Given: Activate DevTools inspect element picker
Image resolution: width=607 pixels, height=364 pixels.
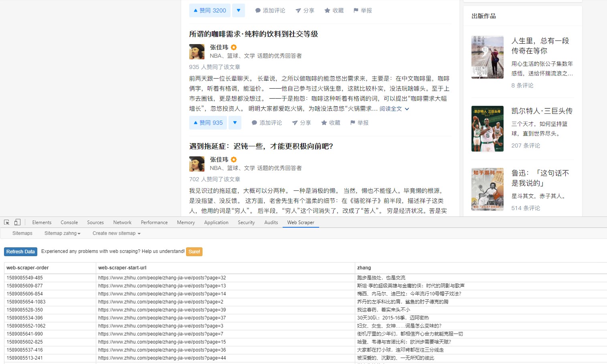Looking at the screenshot, I should pos(7,222).
